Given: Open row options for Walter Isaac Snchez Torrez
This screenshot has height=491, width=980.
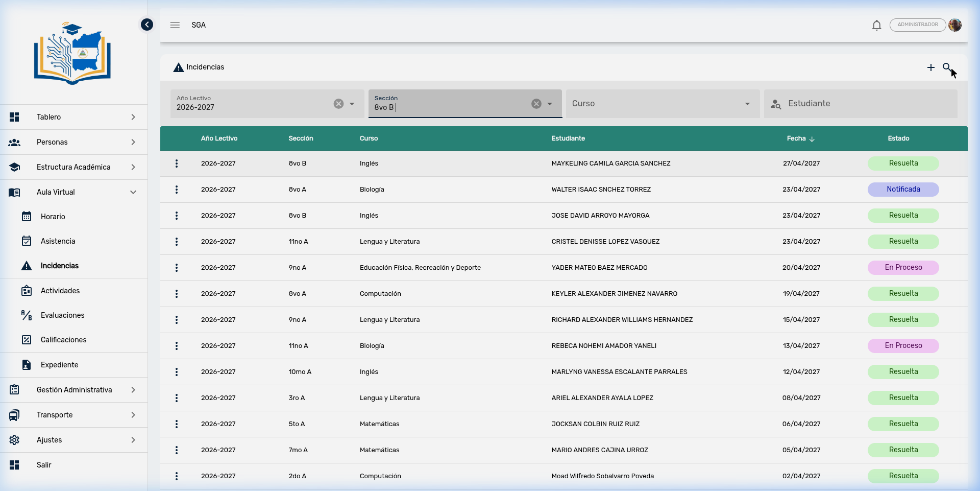Looking at the screenshot, I should click(177, 190).
